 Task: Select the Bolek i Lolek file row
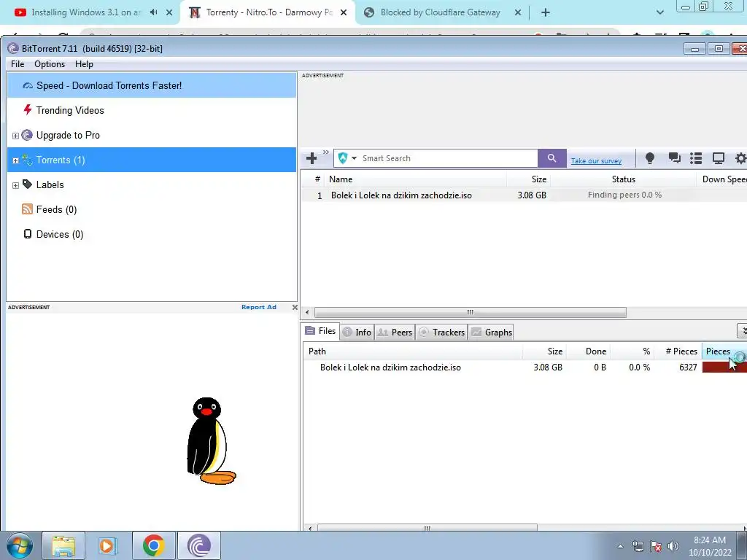point(525,367)
